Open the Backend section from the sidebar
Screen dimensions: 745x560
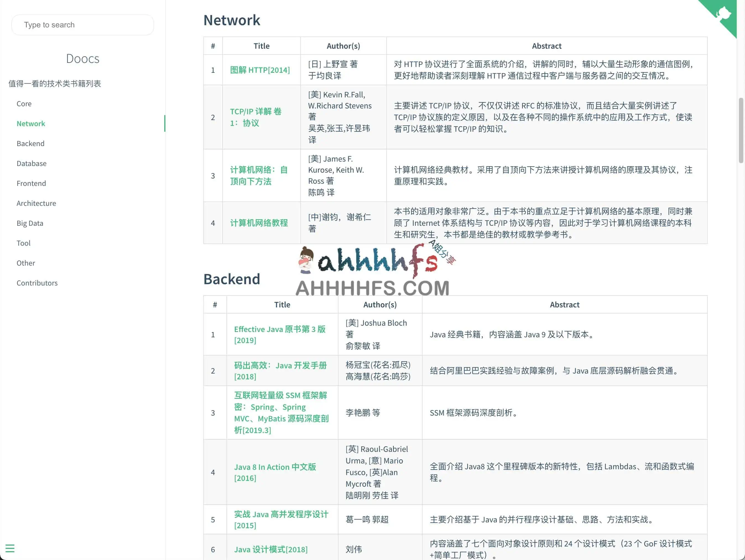[x=30, y=143]
